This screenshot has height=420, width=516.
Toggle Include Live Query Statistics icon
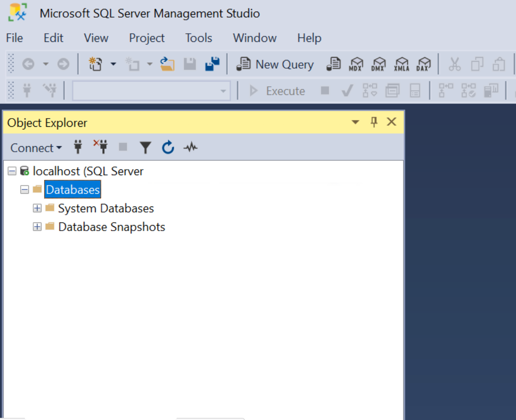pyautogui.click(x=468, y=90)
